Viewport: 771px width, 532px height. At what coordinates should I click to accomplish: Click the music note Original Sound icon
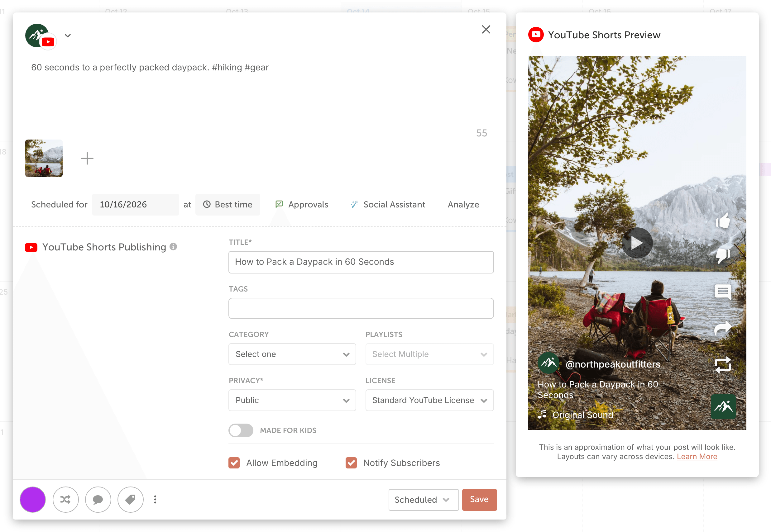[x=542, y=414]
